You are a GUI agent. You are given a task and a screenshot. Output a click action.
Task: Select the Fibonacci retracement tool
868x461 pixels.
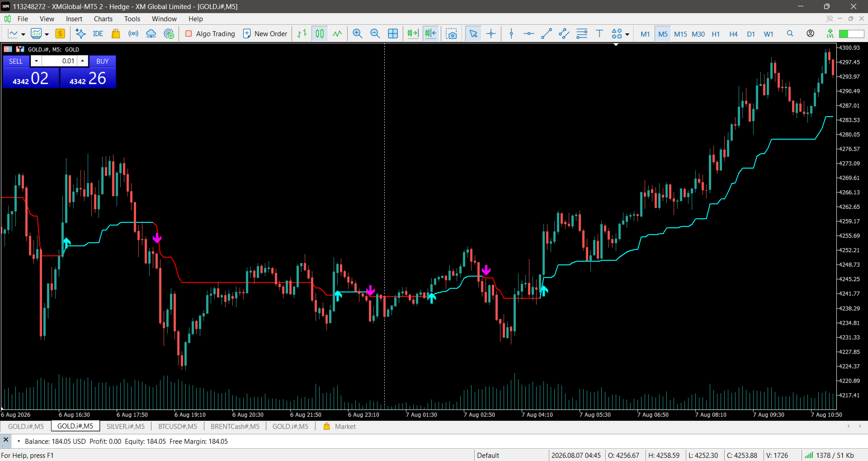[x=582, y=33]
